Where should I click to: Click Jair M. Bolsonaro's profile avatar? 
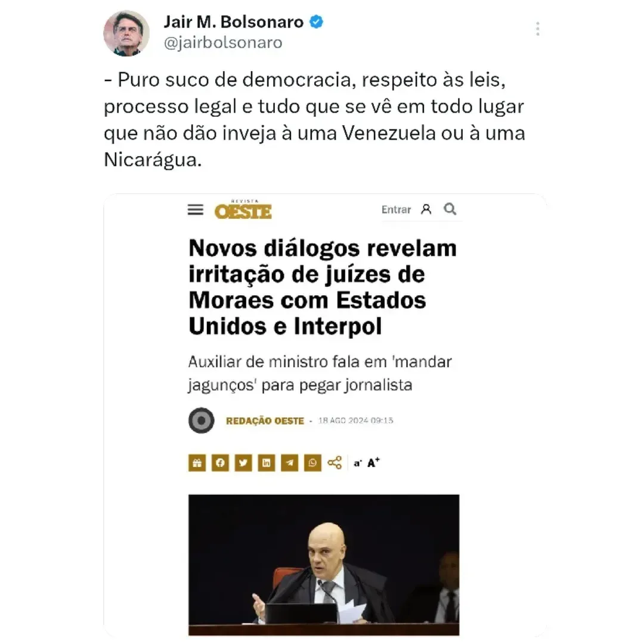coord(126,33)
